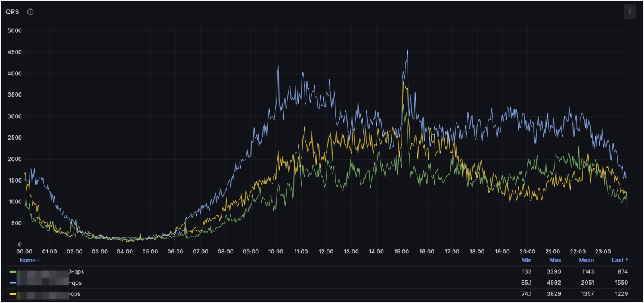Click the QPS info icon
644x303 pixels.
point(30,12)
